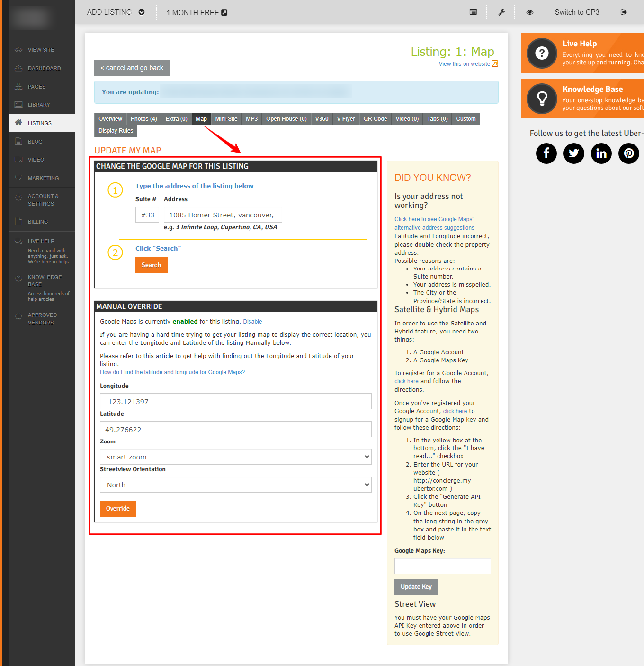Open the Zoom smart zoom dropdown
644x666 pixels.
pyautogui.click(x=236, y=457)
